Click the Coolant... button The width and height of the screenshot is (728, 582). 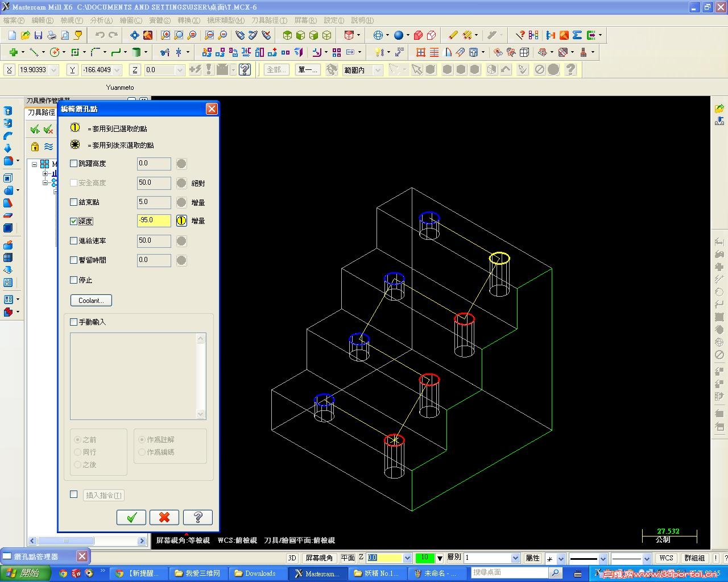(91, 301)
